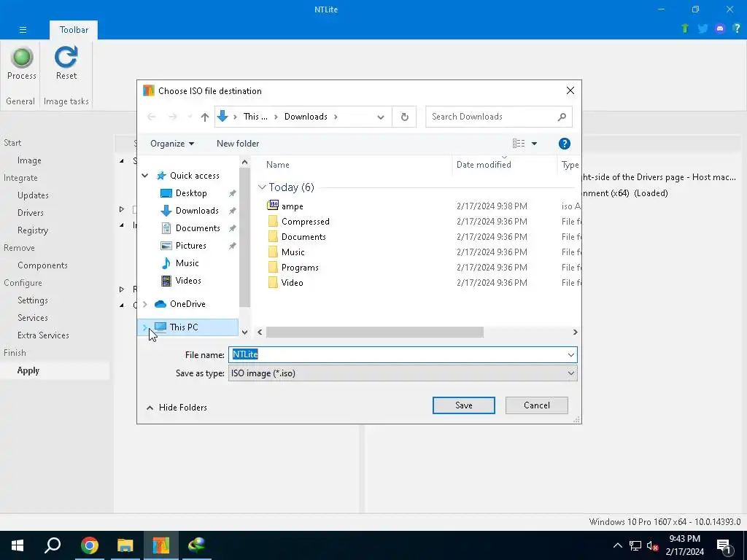747x560 pixels.
Task: Open the Settings page in sidebar
Action: click(32, 300)
